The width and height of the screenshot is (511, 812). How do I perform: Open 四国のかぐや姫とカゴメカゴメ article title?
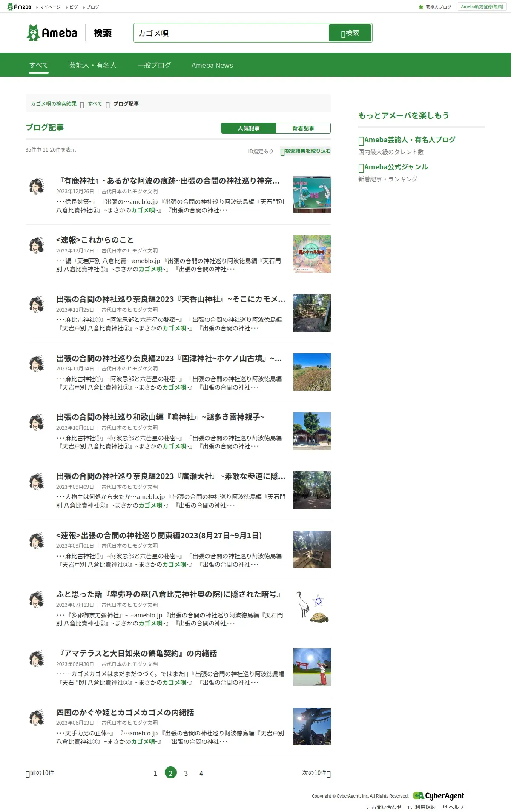(x=125, y=713)
